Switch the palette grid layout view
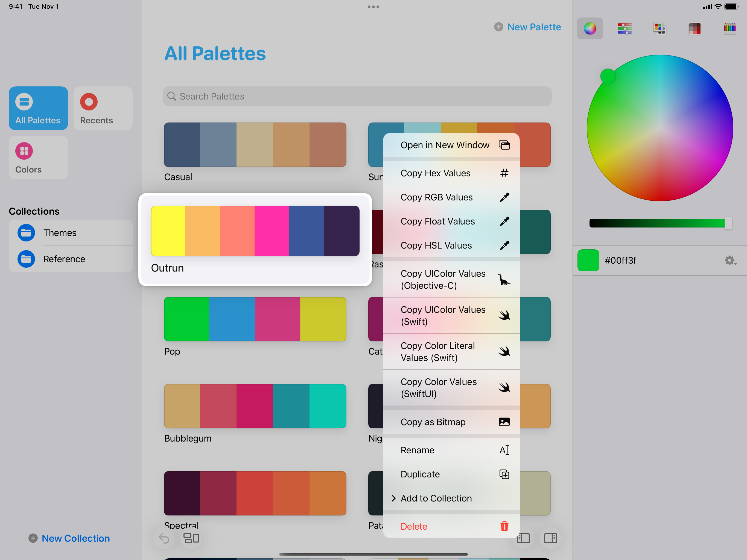747x560 pixels. tap(191, 538)
